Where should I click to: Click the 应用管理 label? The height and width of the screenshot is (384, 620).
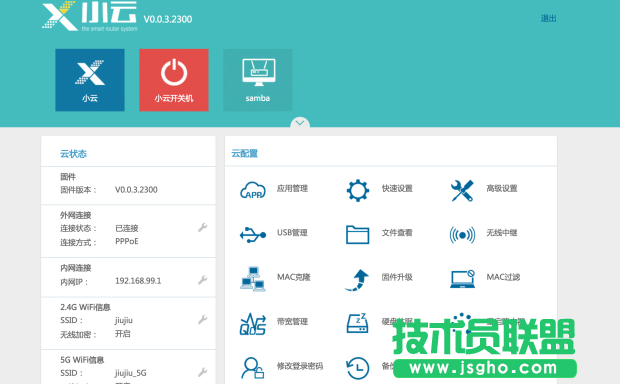click(x=292, y=188)
